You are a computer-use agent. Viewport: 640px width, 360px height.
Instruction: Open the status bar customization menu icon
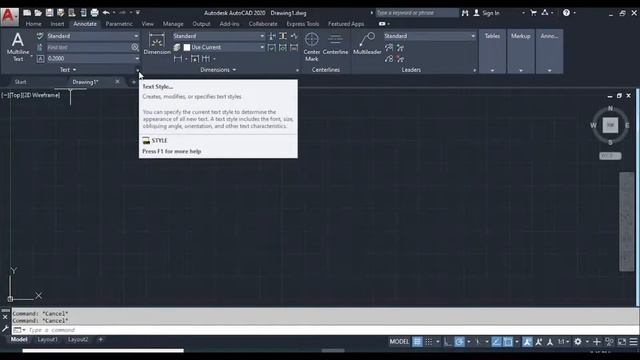pyautogui.click(x=633, y=342)
